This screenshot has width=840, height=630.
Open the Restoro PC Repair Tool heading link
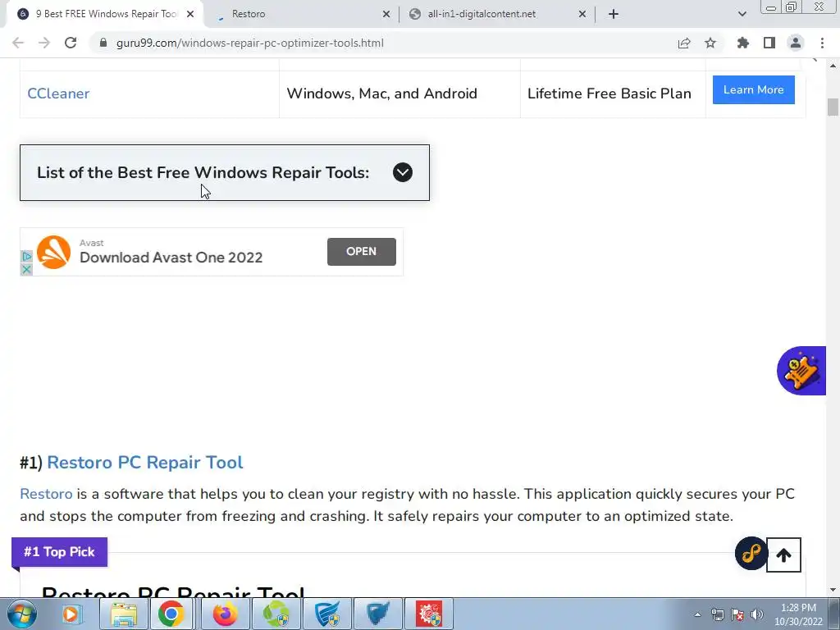144,463
